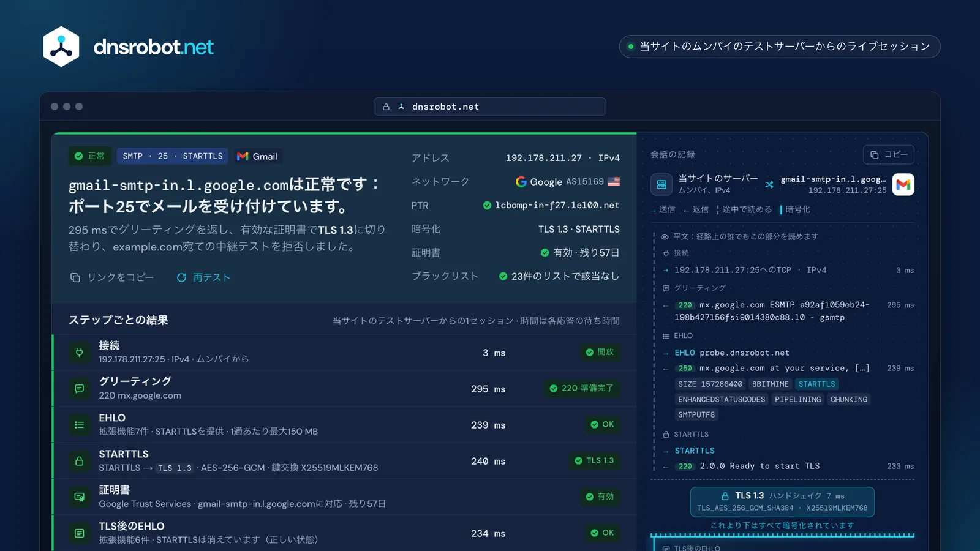Click the OK badge in the EHLO row
This screenshot has width=980, height=551.
click(602, 424)
